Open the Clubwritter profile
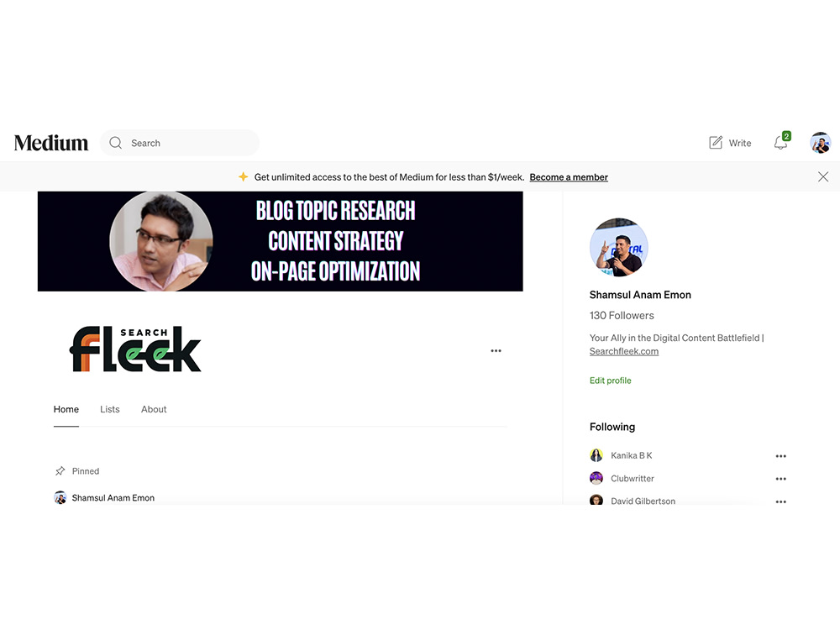This screenshot has width=840, height=630. pos(633,479)
